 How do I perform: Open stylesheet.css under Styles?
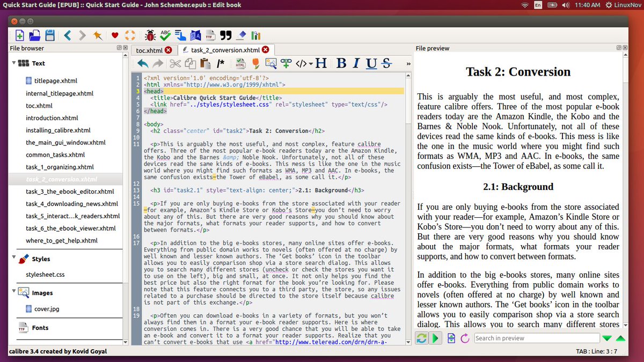45,275
